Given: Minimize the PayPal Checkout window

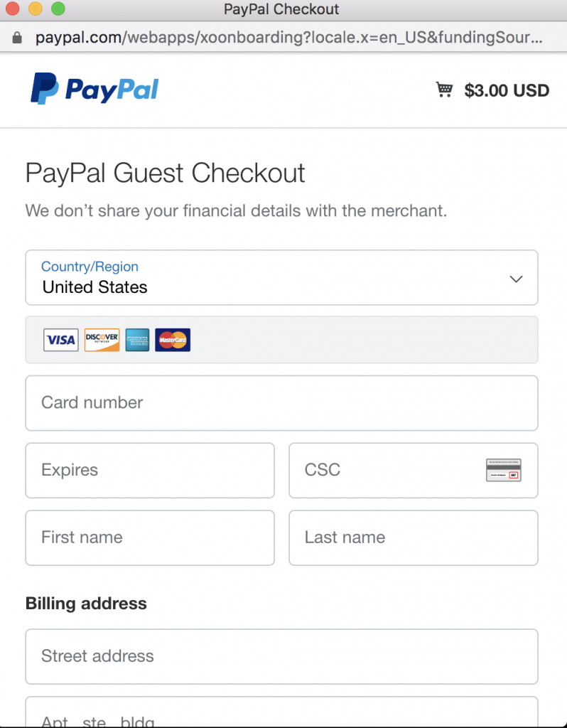Looking at the screenshot, I should (x=34, y=9).
